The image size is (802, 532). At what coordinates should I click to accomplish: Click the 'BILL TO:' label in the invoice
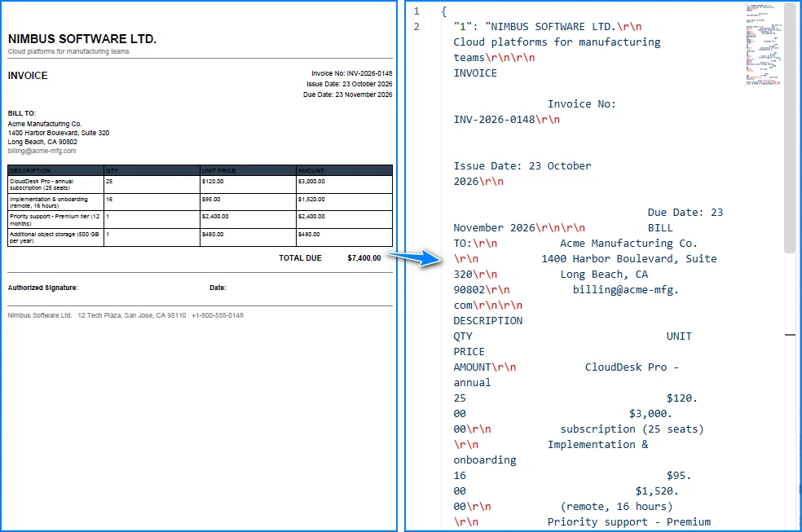point(22,113)
